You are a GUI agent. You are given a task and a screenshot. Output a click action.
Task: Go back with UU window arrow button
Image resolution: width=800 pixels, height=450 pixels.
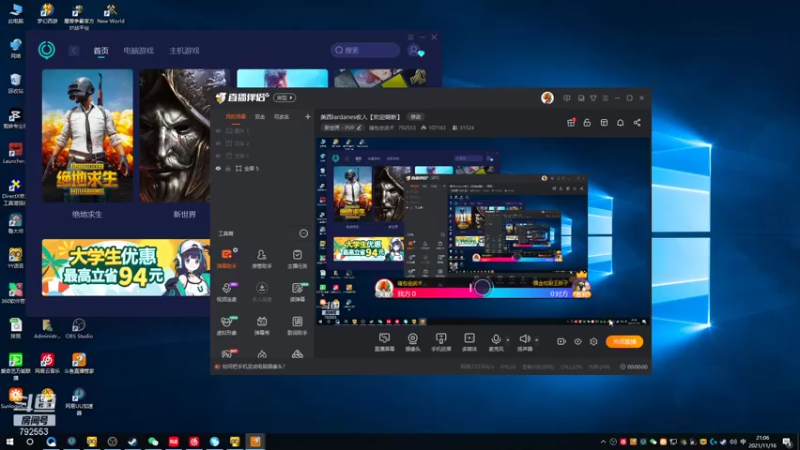[73, 50]
